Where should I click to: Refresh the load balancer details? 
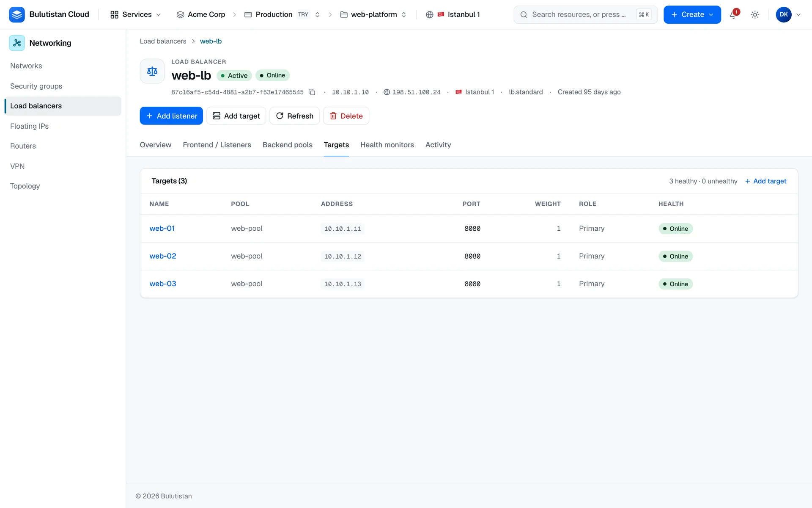(x=294, y=116)
